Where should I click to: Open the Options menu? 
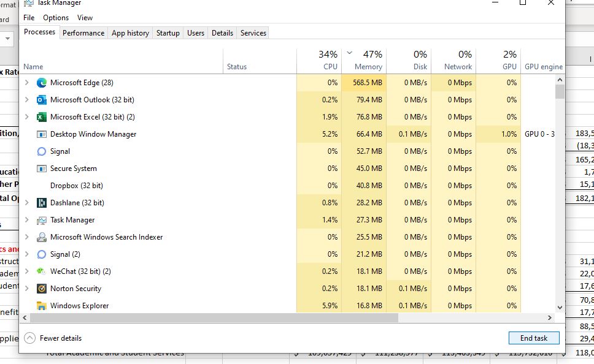tap(56, 18)
